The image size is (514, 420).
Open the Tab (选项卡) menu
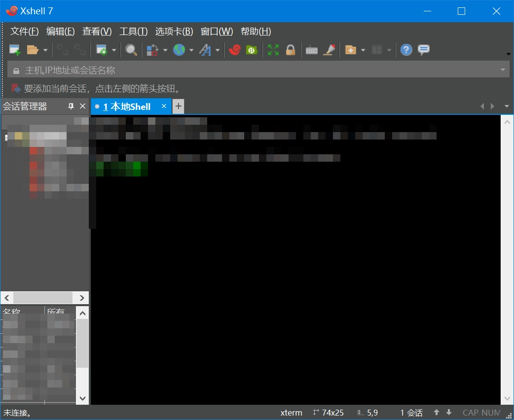tap(174, 32)
